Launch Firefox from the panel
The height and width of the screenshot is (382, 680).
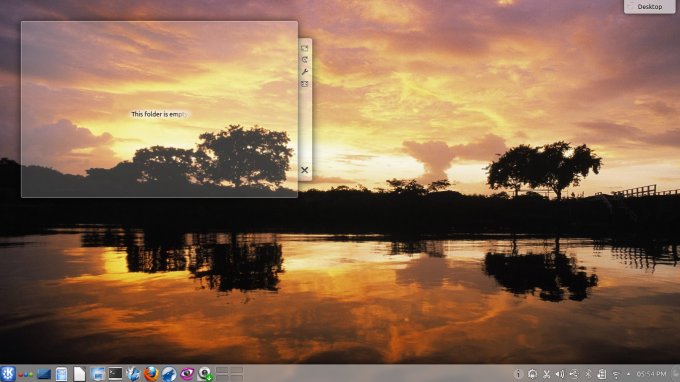click(151, 374)
